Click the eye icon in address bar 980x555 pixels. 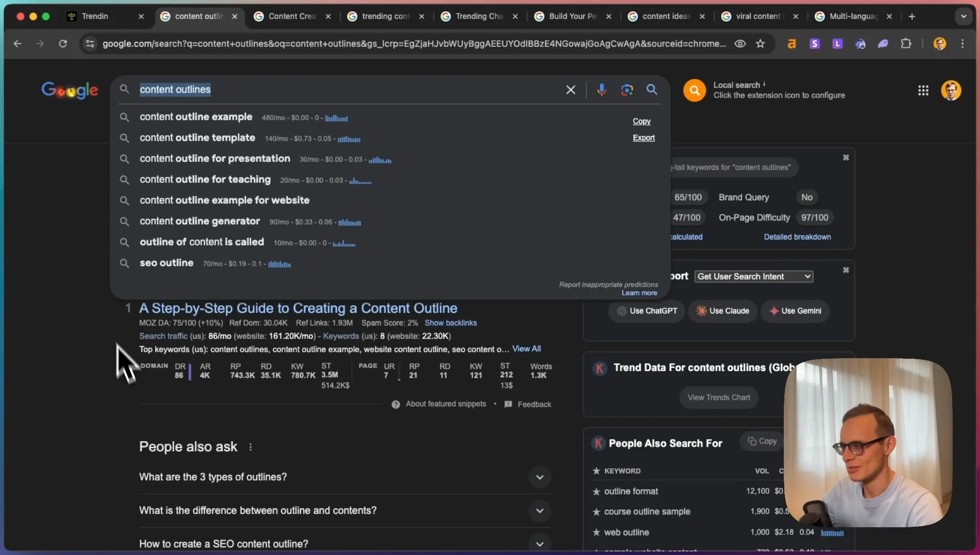click(740, 44)
